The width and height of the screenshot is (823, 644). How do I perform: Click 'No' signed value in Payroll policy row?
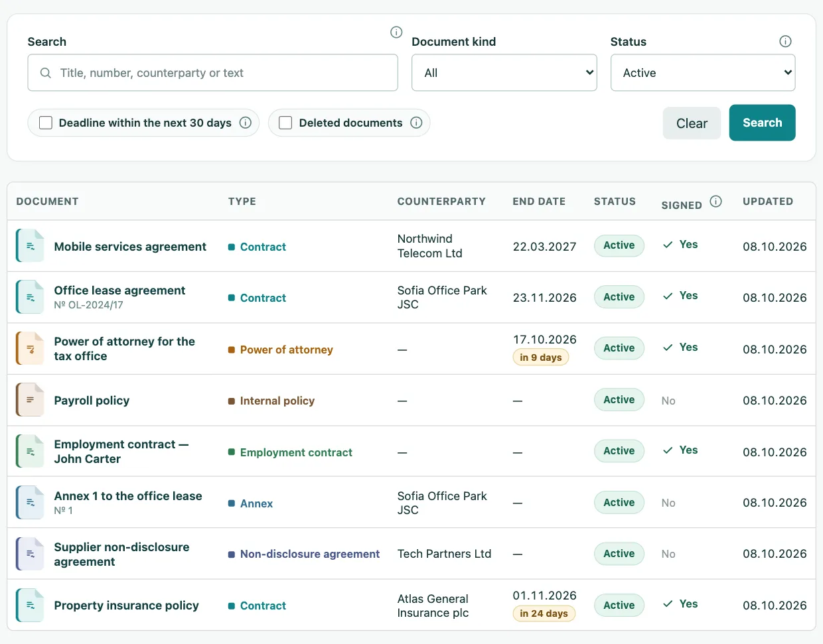[668, 401]
